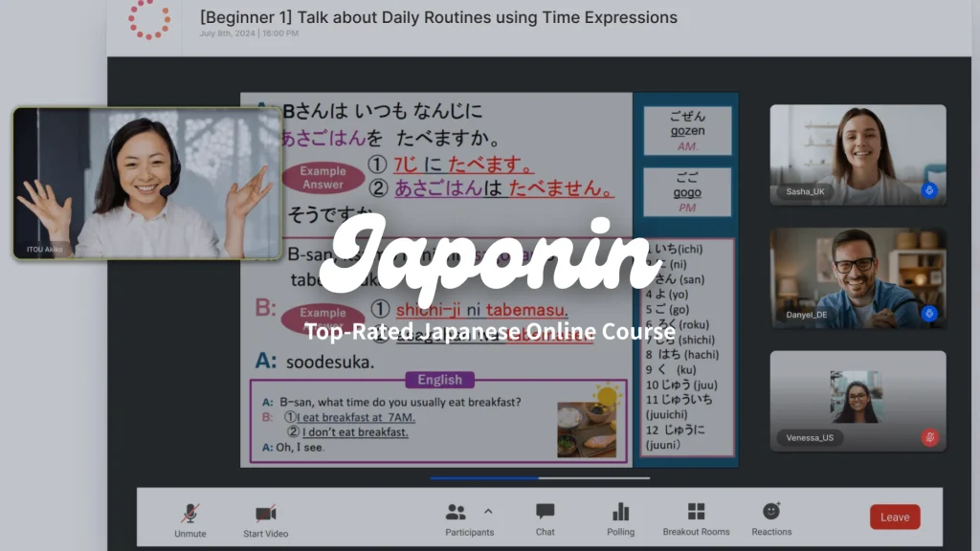Click the Start Video text label
This screenshot has height=551, width=980.
pos(264,532)
